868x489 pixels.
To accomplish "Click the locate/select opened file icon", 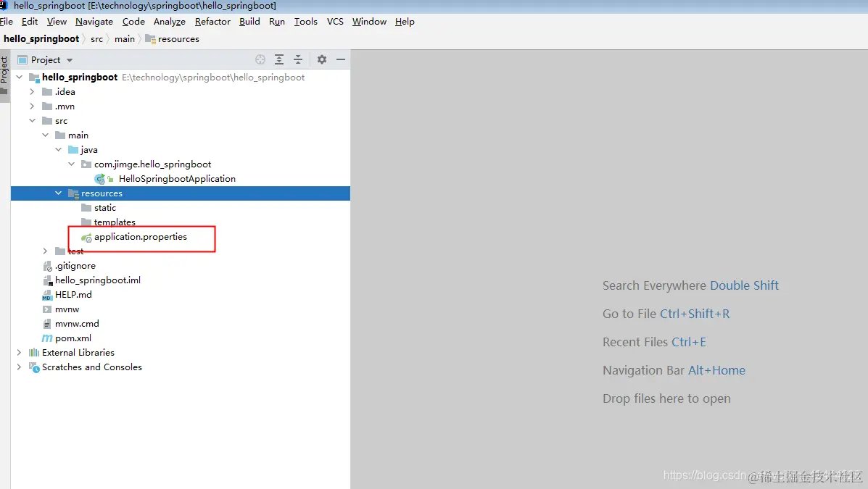I will (260, 59).
